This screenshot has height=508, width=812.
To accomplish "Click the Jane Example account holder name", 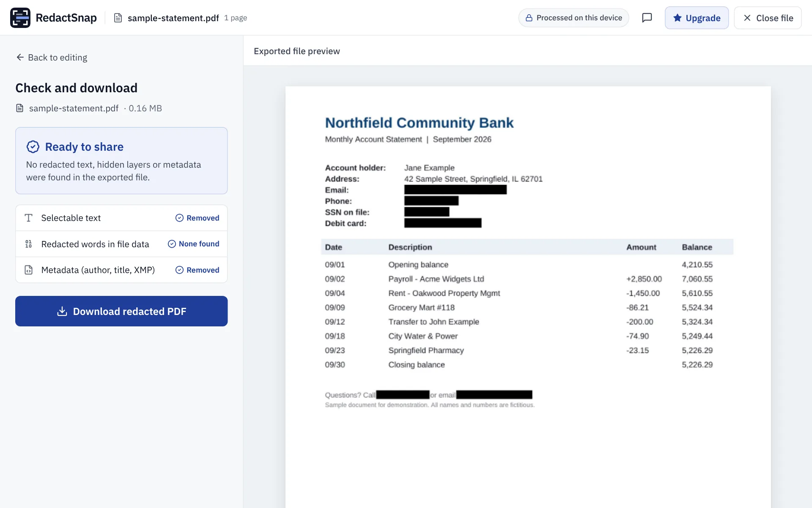I will click(429, 168).
